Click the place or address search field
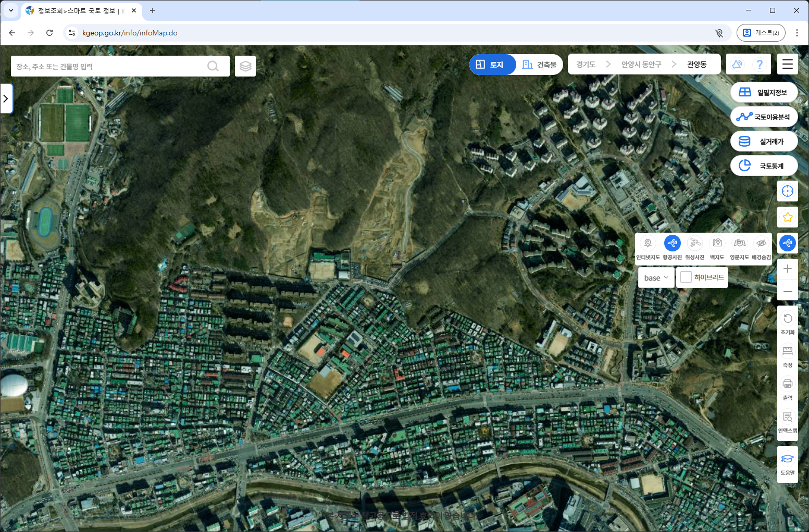This screenshot has height=532, width=809. point(109,67)
